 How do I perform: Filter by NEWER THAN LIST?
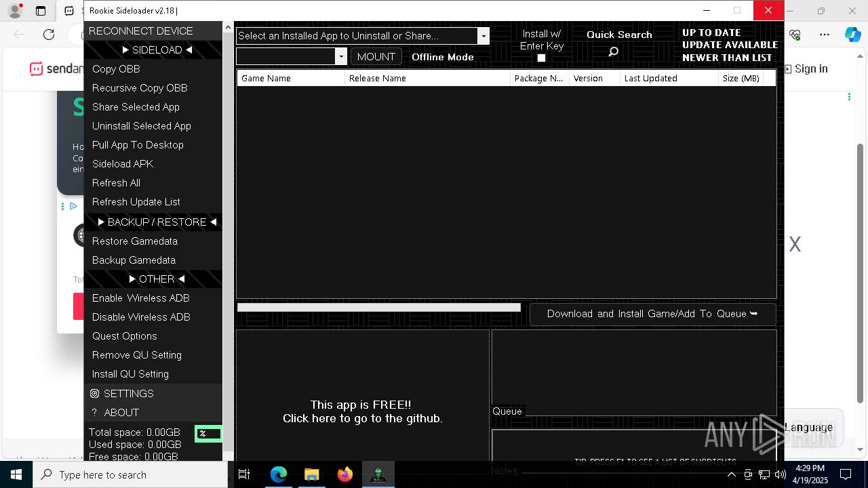point(727,58)
